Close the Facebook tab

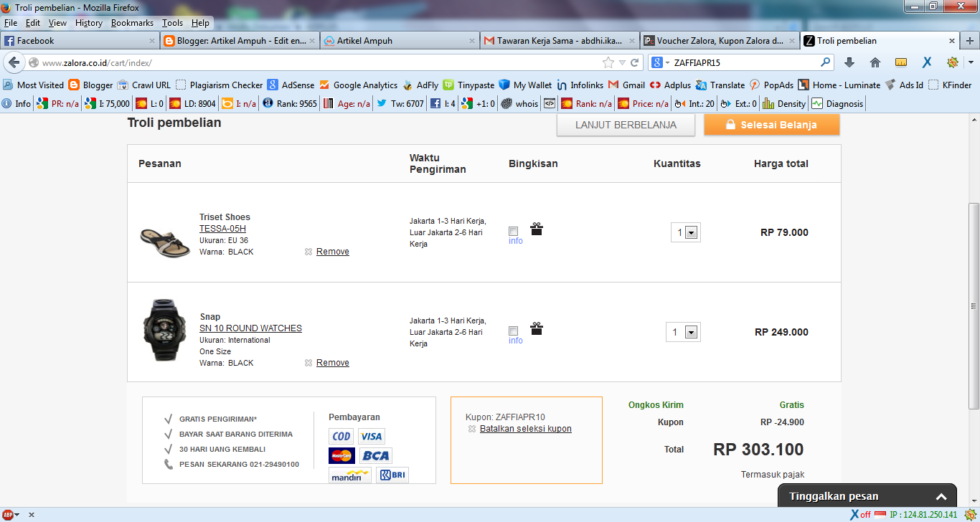pyautogui.click(x=151, y=41)
